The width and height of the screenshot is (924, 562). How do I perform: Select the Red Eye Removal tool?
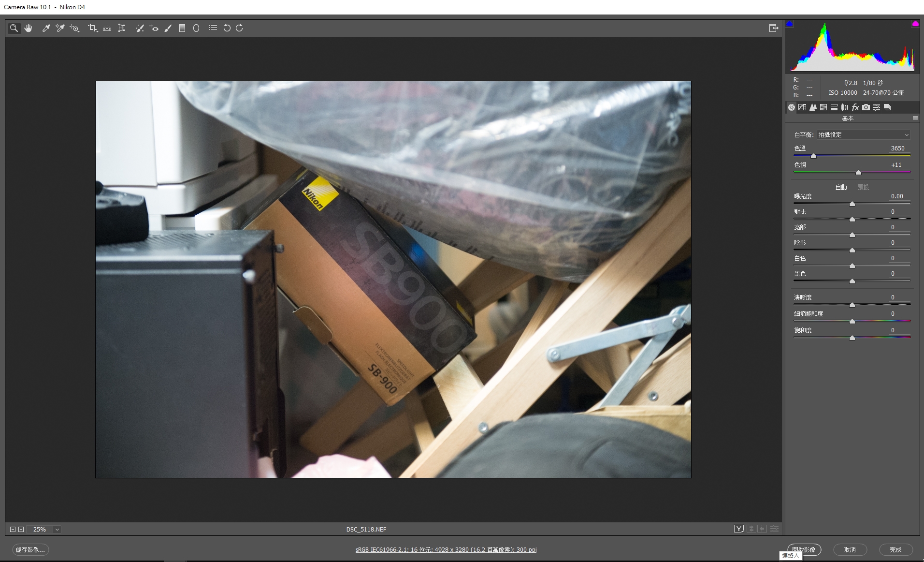(x=154, y=28)
